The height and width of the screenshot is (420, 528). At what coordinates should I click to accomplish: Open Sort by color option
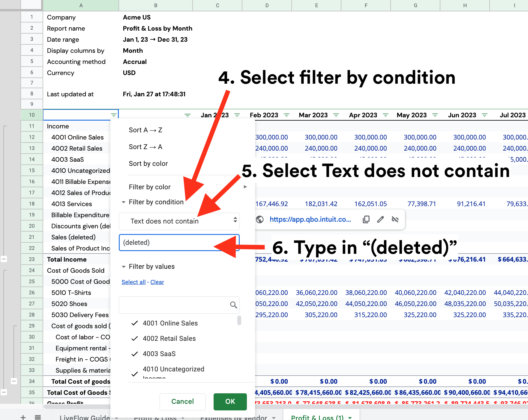pos(148,163)
